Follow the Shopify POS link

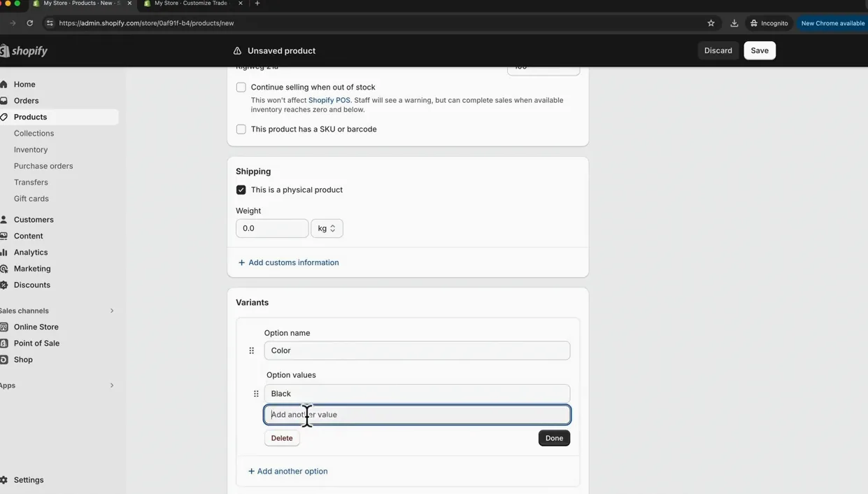(329, 100)
